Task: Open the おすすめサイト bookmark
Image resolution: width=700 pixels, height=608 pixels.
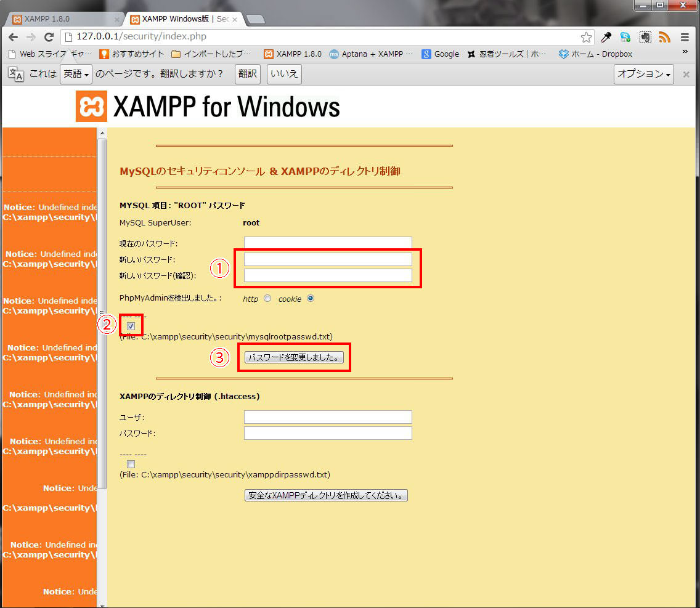Action: pyautogui.click(x=132, y=54)
